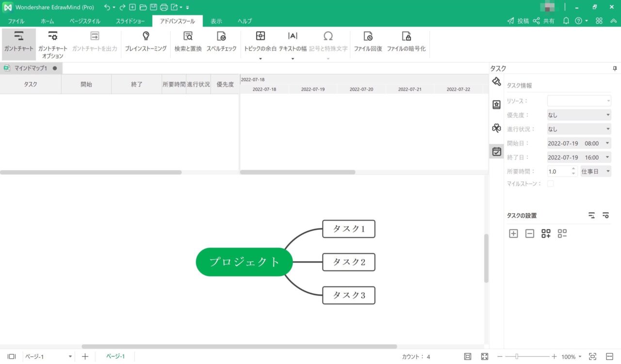Click the apps grid icon in title bar

[x=599, y=21]
